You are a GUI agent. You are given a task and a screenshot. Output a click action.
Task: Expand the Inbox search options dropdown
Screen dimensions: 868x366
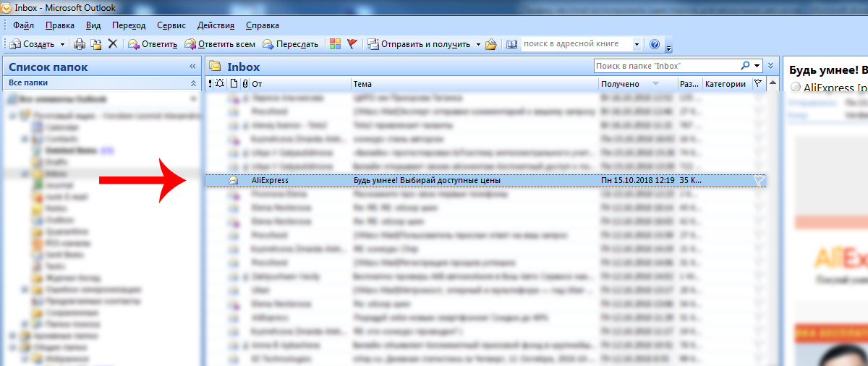[x=757, y=66]
